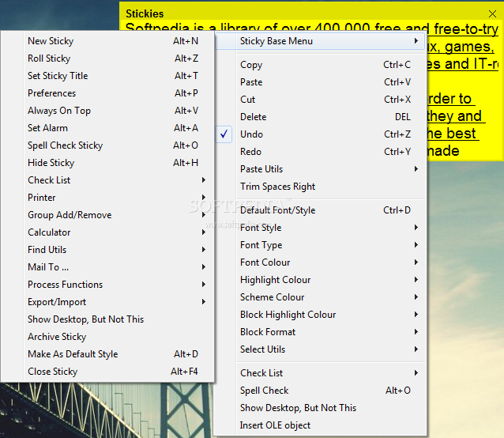504x438 pixels.
Task: Select Redo from the context menu
Action: (321, 152)
